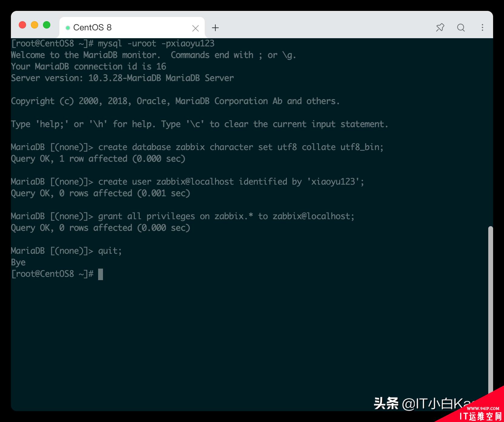The width and height of the screenshot is (504, 422).
Task: Open the three-dot more options menu
Action: (x=482, y=28)
